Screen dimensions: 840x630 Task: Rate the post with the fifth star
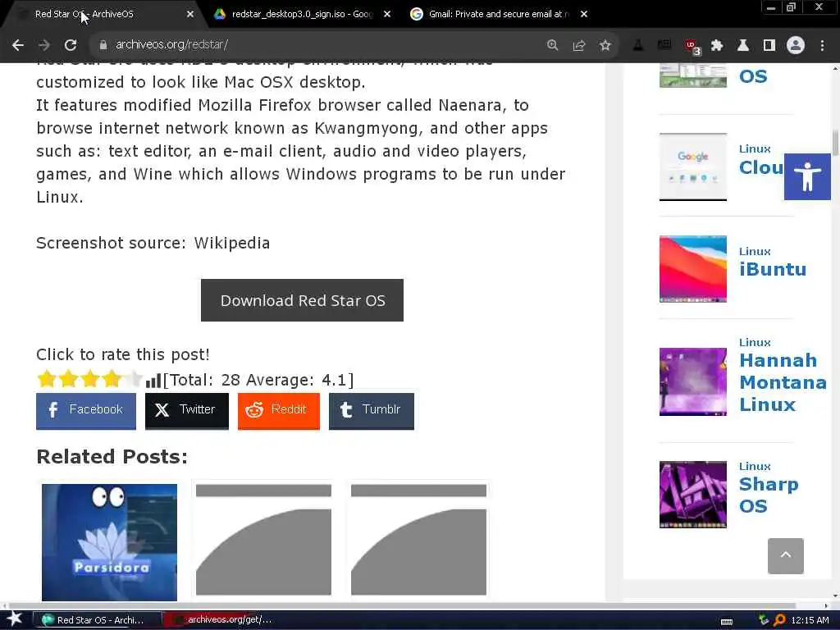pos(134,379)
